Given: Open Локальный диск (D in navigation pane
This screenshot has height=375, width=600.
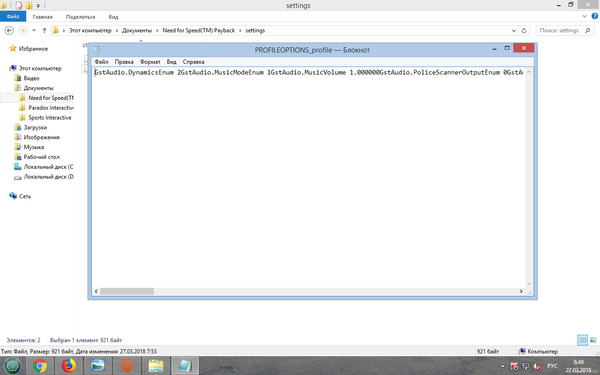Looking at the screenshot, I should coord(48,177).
